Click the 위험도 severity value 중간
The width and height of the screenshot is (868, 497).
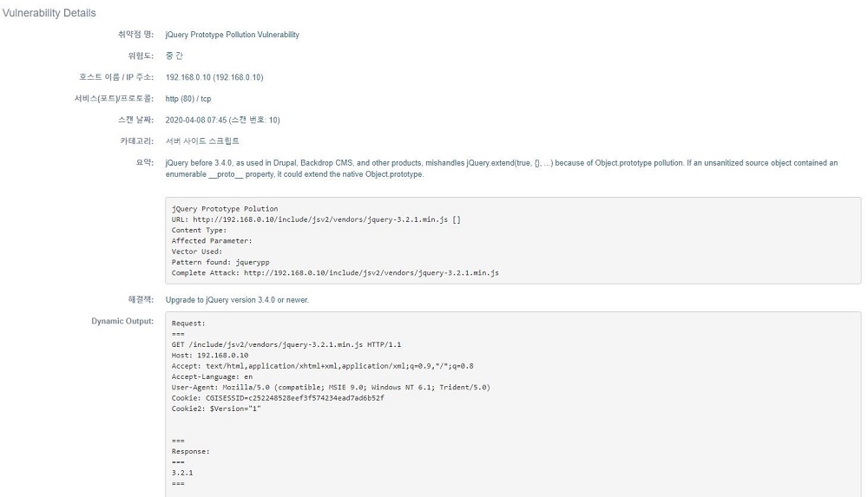tap(174, 56)
